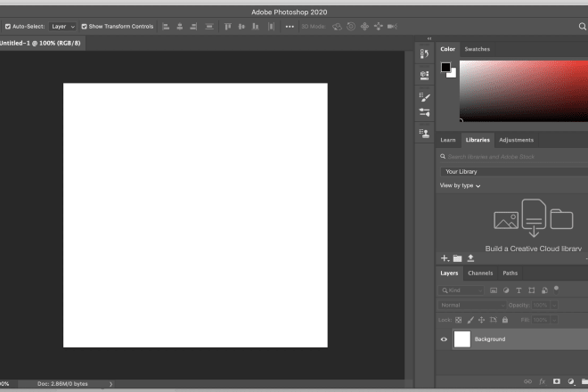
Task: Click the 3D Zoom video camera icon
Action: (392, 27)
